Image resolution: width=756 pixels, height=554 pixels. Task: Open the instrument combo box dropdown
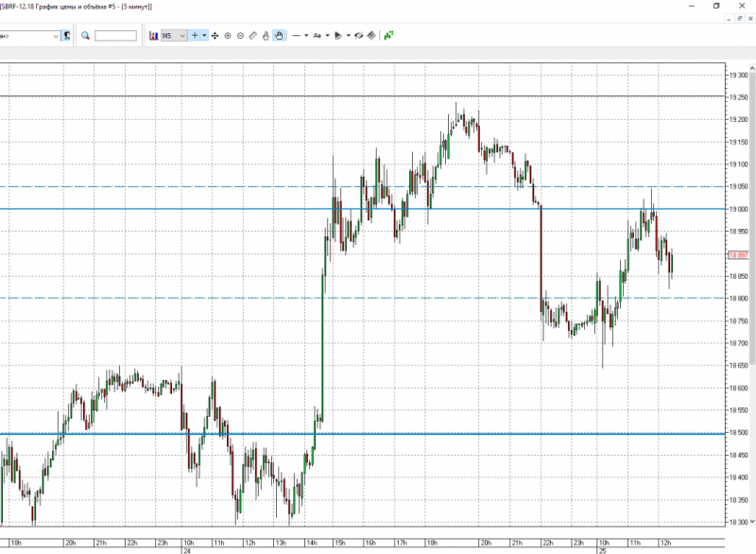[56, 36]
